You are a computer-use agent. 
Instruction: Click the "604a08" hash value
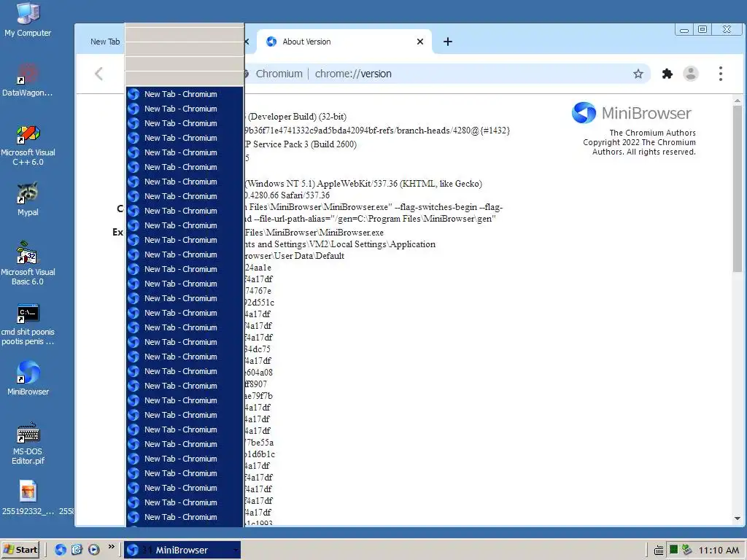259,373
